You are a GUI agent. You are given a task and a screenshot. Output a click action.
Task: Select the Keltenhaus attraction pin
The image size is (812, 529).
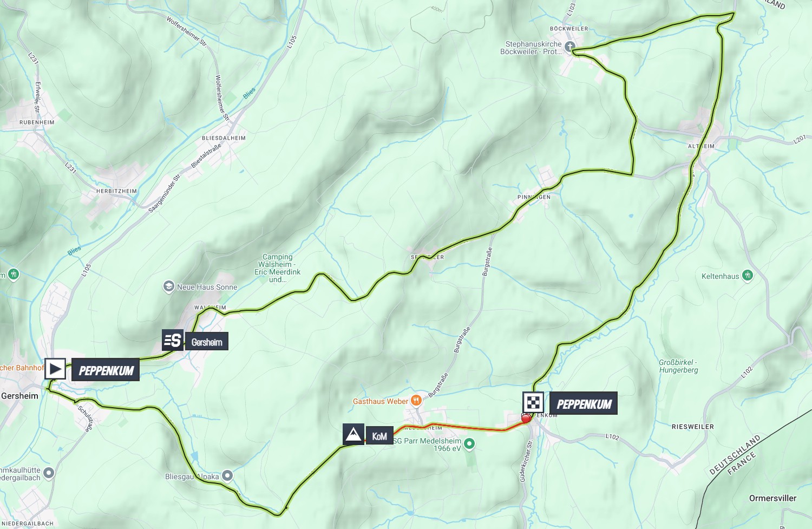tap(748, 275)
